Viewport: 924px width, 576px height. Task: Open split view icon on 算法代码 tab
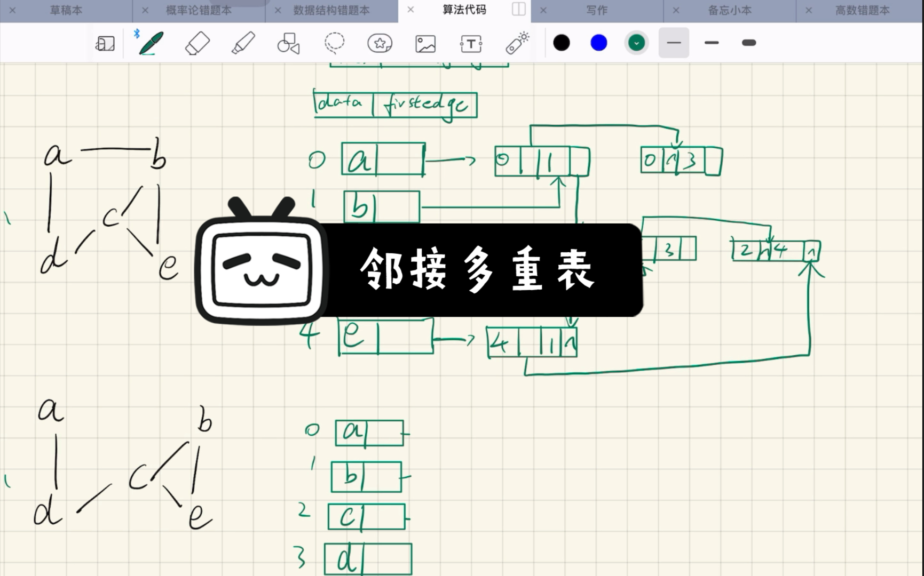[519, 9]
